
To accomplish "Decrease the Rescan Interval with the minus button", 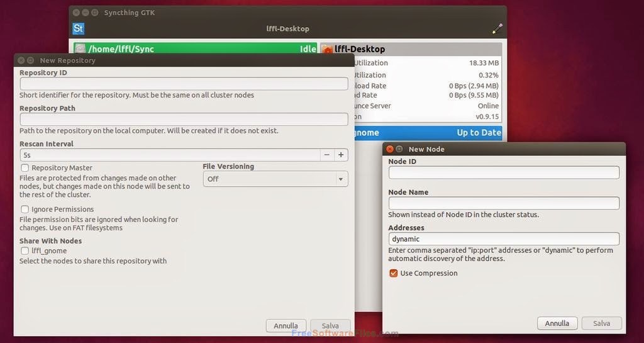I will click(327, 155).
